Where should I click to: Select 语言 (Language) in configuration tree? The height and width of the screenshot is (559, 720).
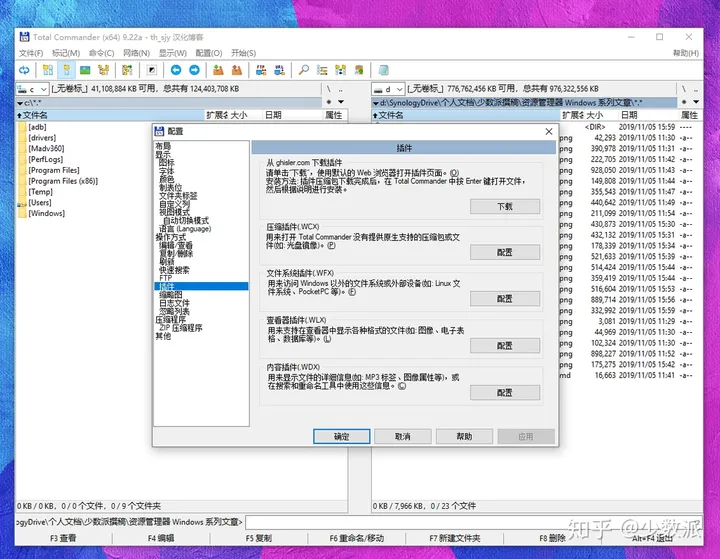(185, 229)
